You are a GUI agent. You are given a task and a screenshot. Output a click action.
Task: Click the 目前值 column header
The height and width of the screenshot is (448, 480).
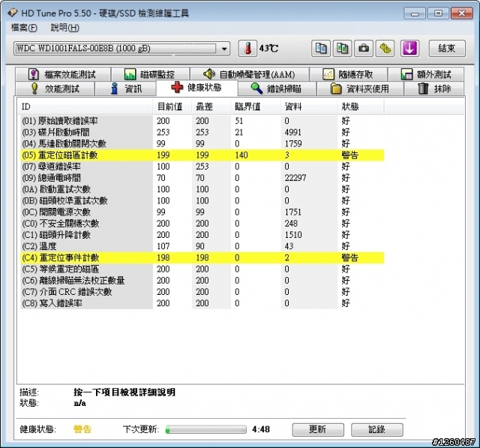coord(172,107)
